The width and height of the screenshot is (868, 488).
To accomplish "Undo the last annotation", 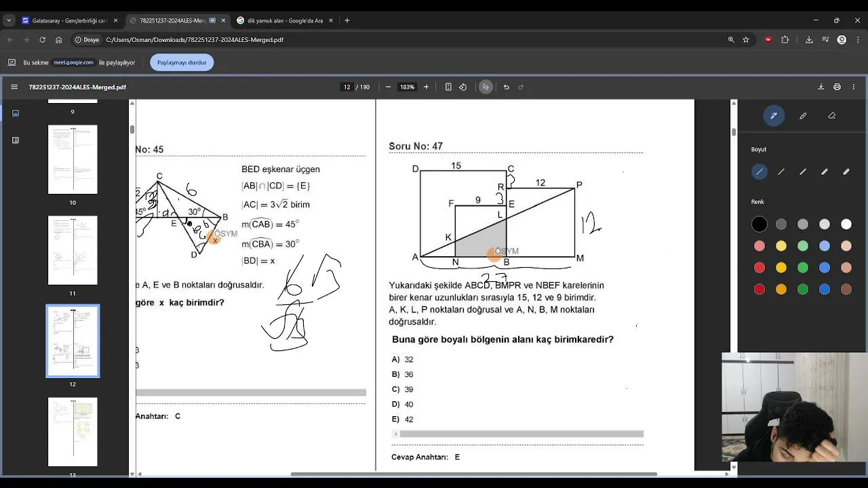I will coord(506,87).
